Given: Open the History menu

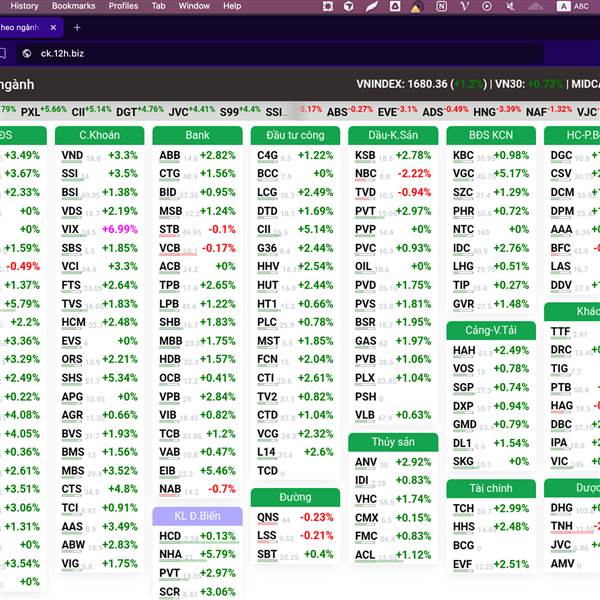Looking at the screenshot, I should [24, 6].
